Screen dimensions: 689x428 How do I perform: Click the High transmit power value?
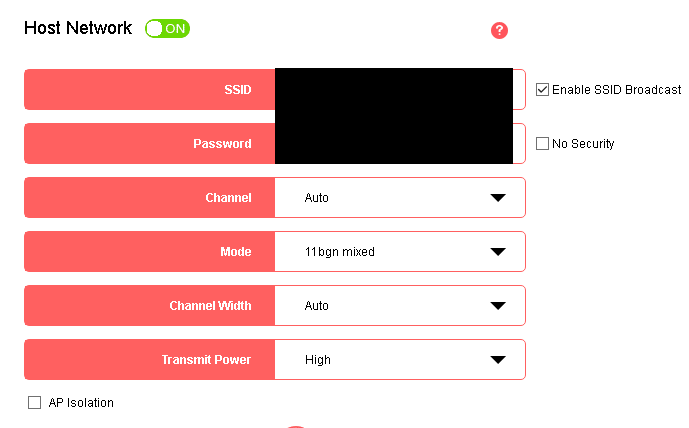(x=318, y=360)
